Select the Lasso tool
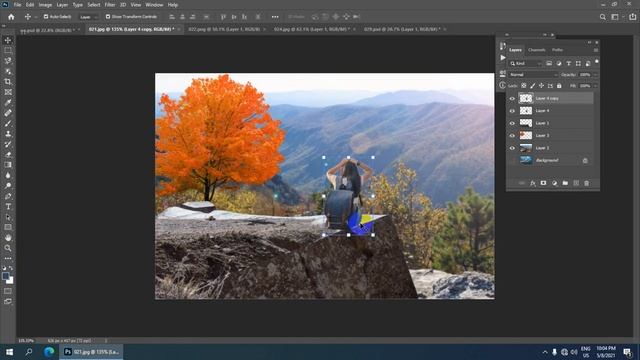640x360 pixels. pyautogui.click(x=8, y=61)
